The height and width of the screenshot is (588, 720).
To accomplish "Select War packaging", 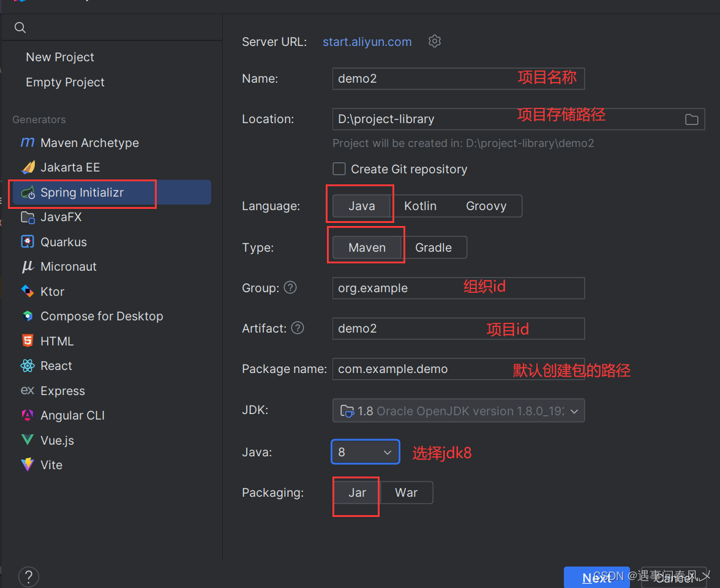I will click(407, 492).
